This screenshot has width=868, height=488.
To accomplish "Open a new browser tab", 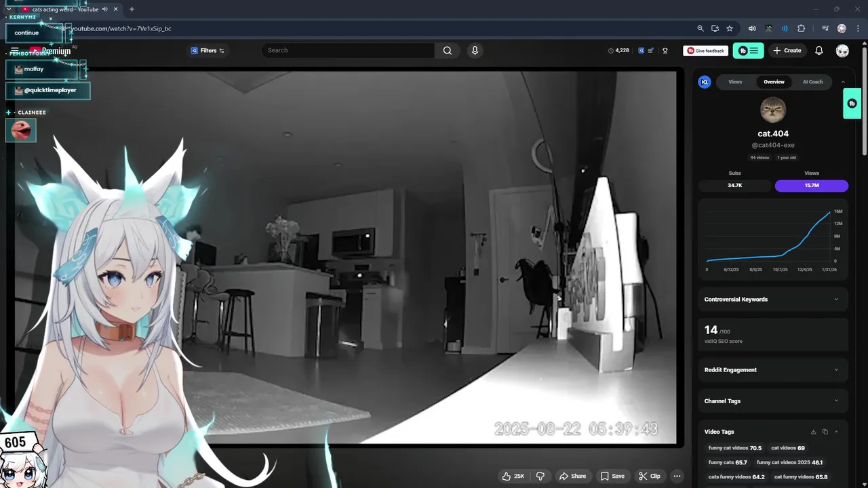I will pos(132,9).
